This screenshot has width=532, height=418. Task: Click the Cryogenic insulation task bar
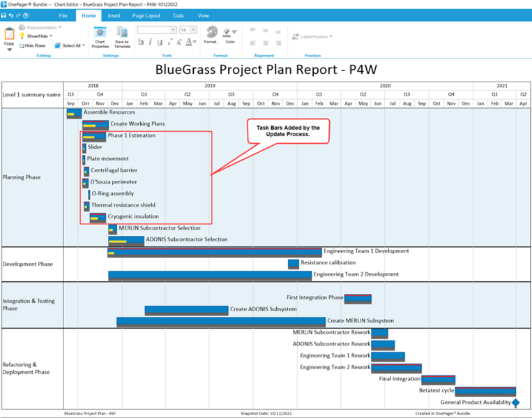[98, 218]
